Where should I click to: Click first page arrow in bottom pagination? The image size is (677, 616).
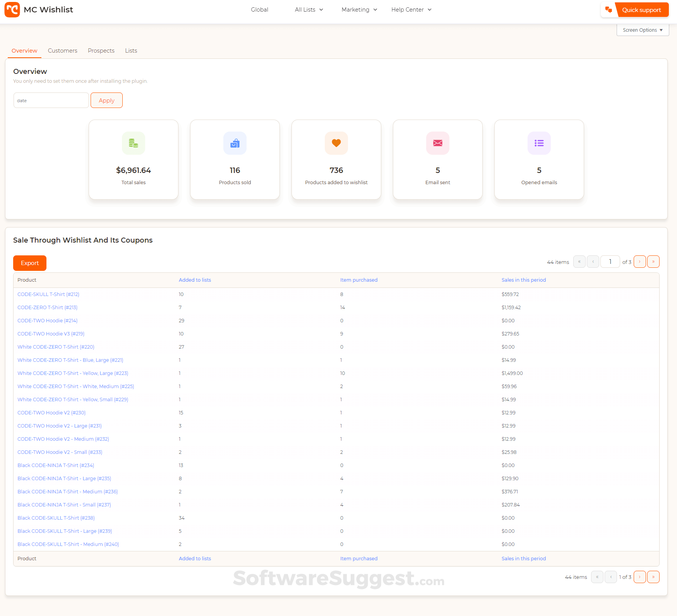point(597,577)
